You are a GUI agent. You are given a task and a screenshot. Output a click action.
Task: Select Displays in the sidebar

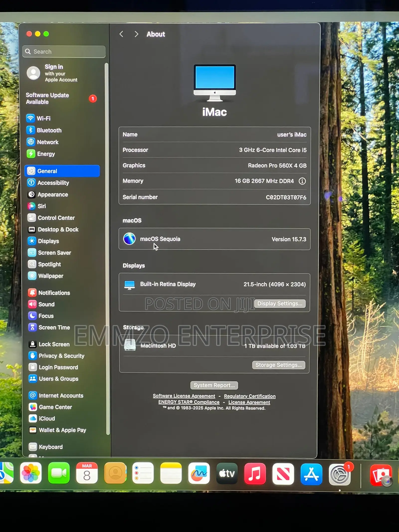[x=44, y=241]
